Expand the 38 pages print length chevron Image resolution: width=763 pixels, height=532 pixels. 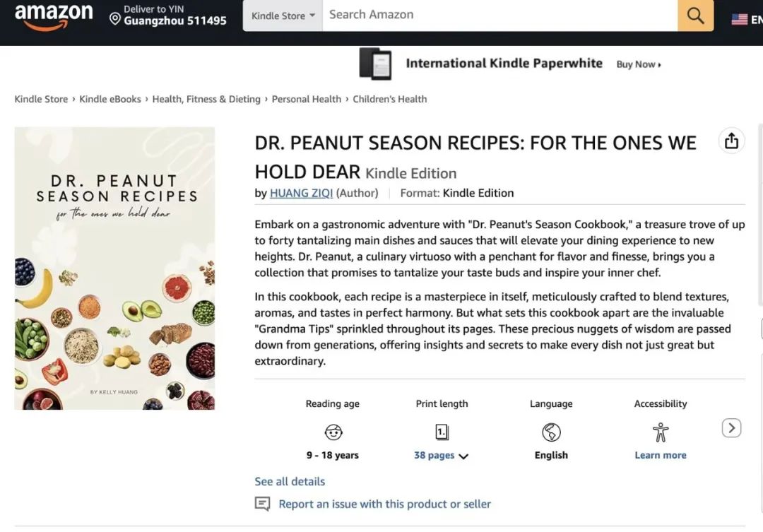tap(463, 456)
